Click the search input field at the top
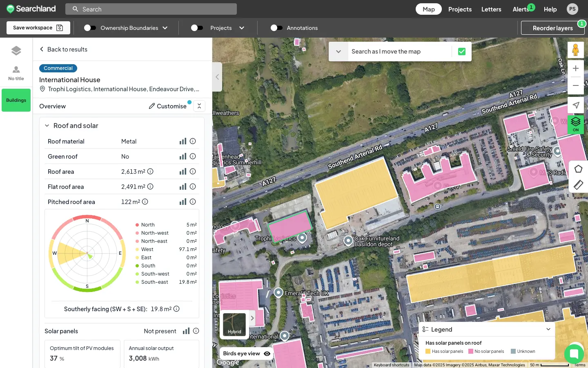The width and height of the screenshot is (588, 368). pyautogui.click(x=151, y=9)
